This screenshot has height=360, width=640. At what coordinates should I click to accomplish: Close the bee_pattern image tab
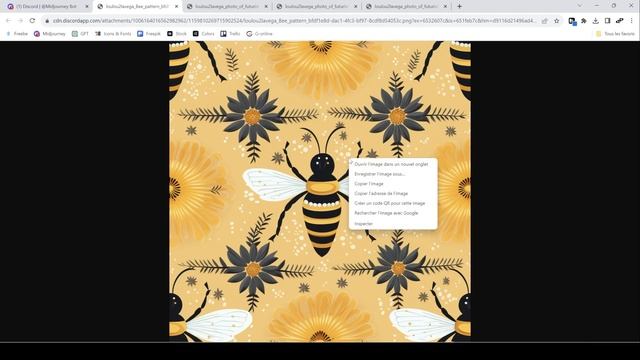[176, 7]
